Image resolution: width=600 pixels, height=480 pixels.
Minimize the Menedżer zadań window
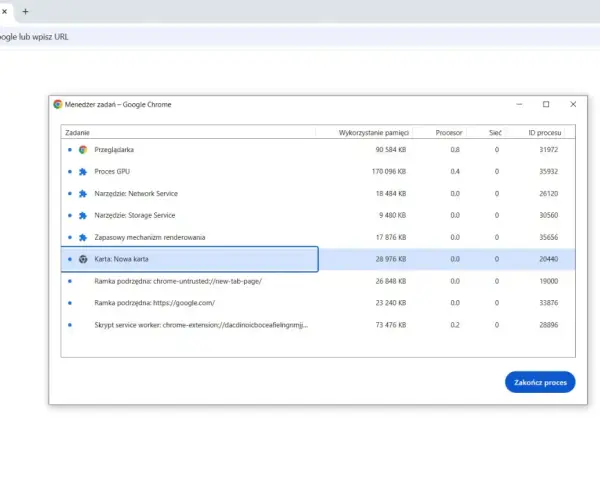click(519, 104)
